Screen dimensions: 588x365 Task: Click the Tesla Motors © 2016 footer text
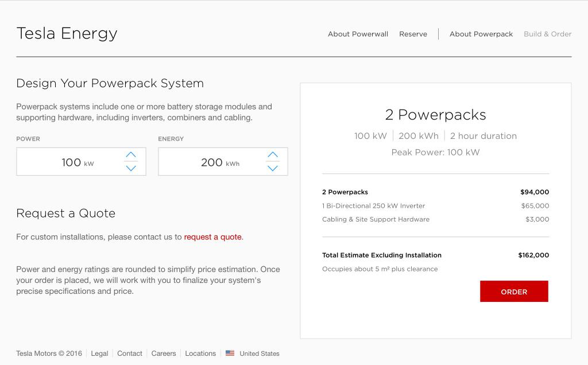[49, 354]
